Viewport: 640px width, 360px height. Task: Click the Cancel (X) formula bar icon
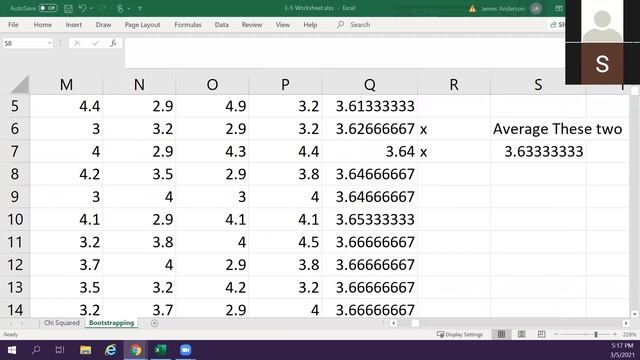click(77, 43)
